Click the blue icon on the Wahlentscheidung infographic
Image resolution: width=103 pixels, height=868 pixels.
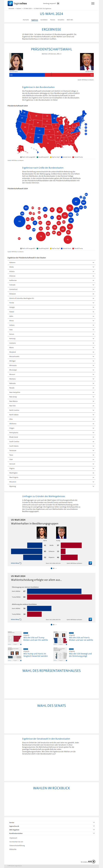point(90,619)
